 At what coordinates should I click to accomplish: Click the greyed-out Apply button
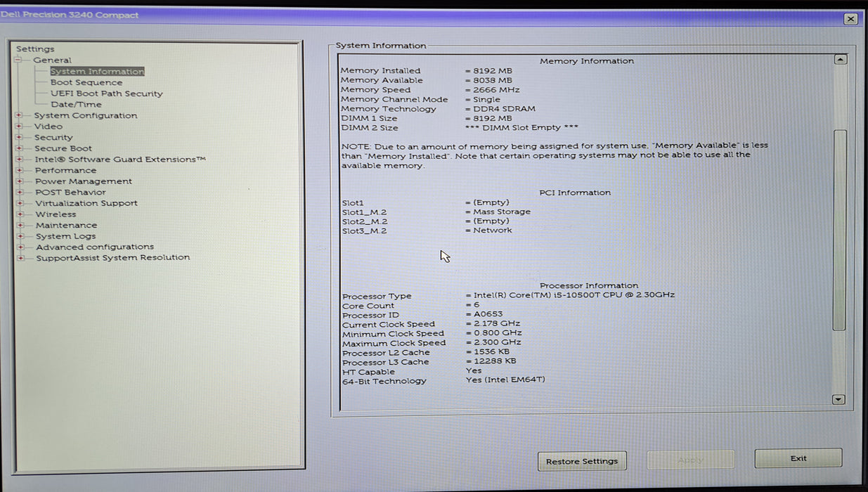690,460
